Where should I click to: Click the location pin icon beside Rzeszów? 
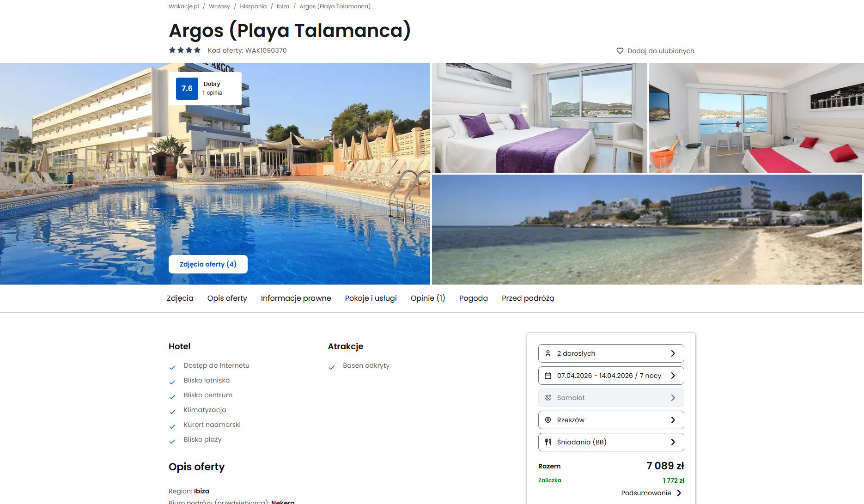coord(548,420)
